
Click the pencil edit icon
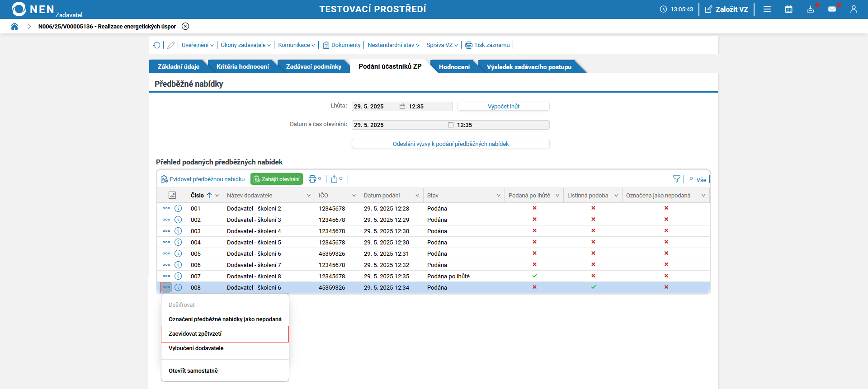point(171,45)
